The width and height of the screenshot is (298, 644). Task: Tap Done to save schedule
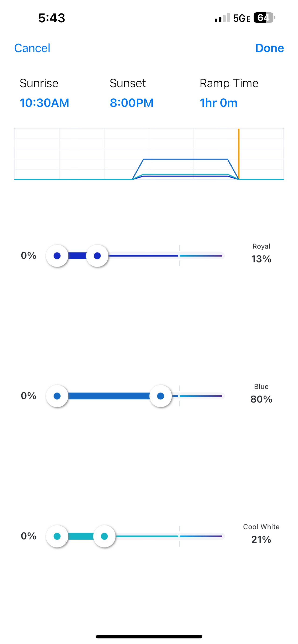point(269,48)
